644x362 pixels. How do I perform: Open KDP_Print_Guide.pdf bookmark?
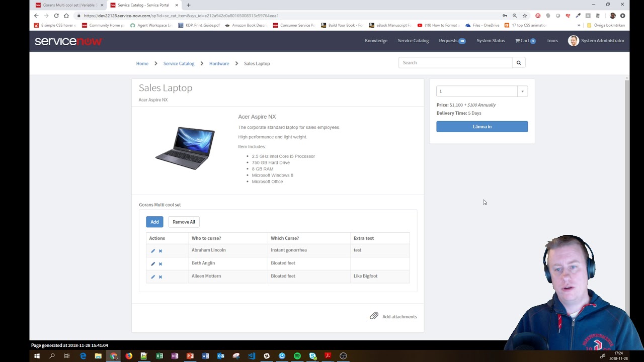pos(199,25)
